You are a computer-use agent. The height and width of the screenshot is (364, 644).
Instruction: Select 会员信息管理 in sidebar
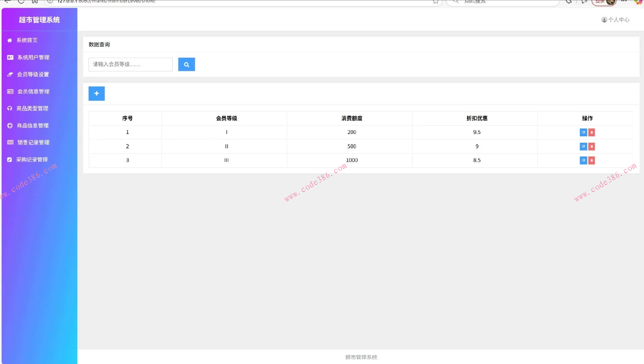33,91
